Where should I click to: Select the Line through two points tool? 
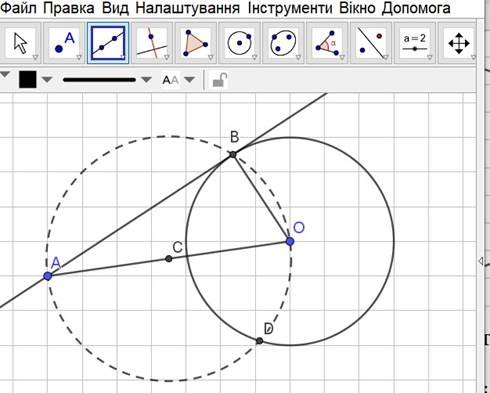coord(108,43)
